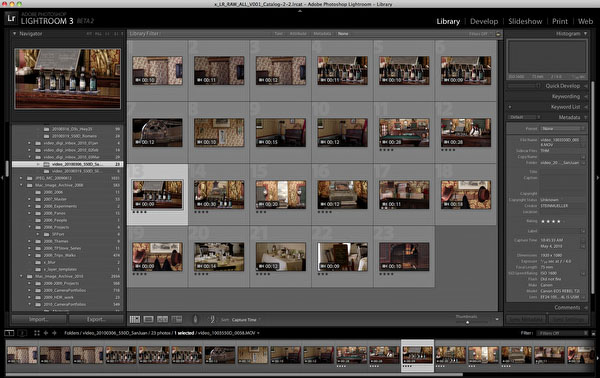Hide left panel via edge arrow
This screenshot has height=378, width=600.
coord(2,178)
